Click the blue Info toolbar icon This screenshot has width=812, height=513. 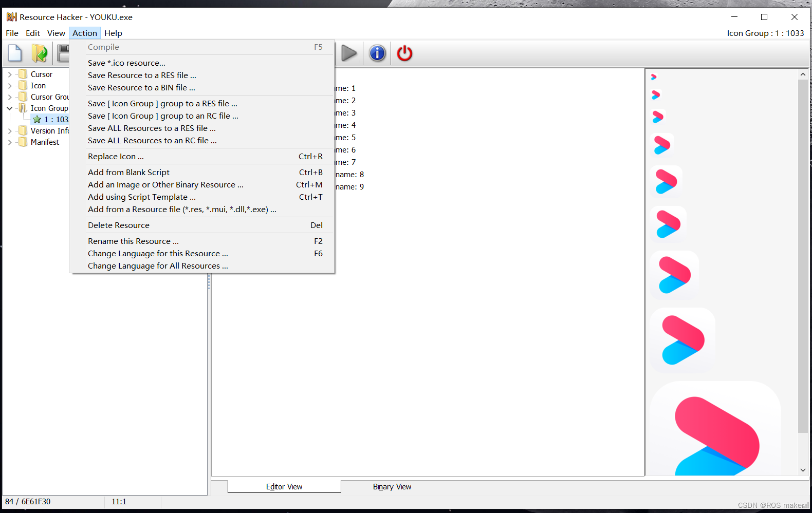pyautogui.click(x=377, y=53)
